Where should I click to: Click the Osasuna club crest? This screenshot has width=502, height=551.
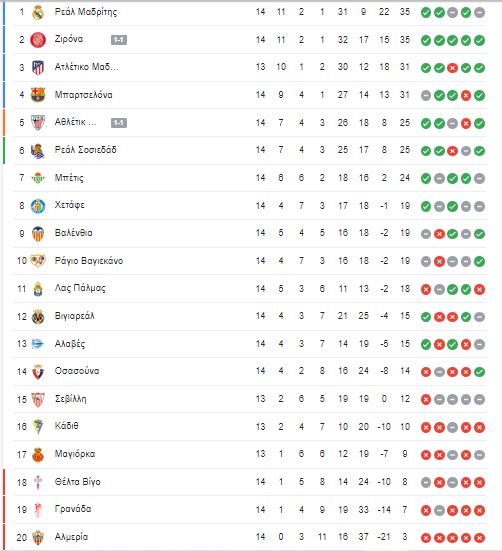coord(38,372)
